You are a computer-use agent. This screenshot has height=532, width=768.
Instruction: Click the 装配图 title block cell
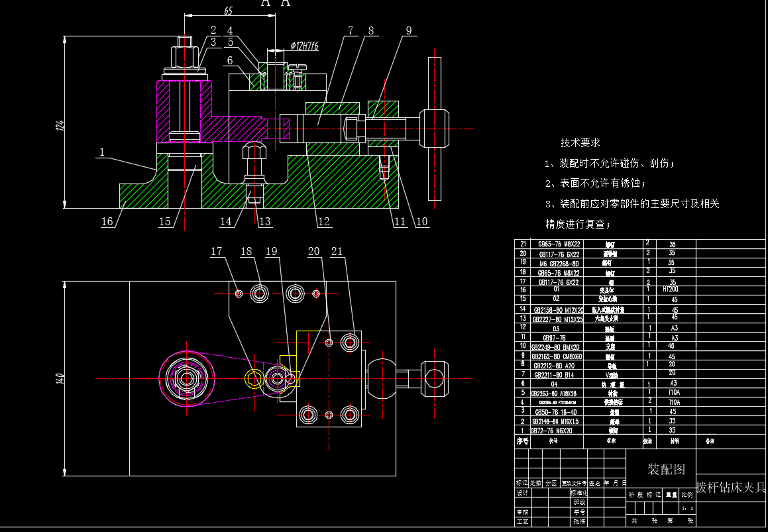[666, 470]
